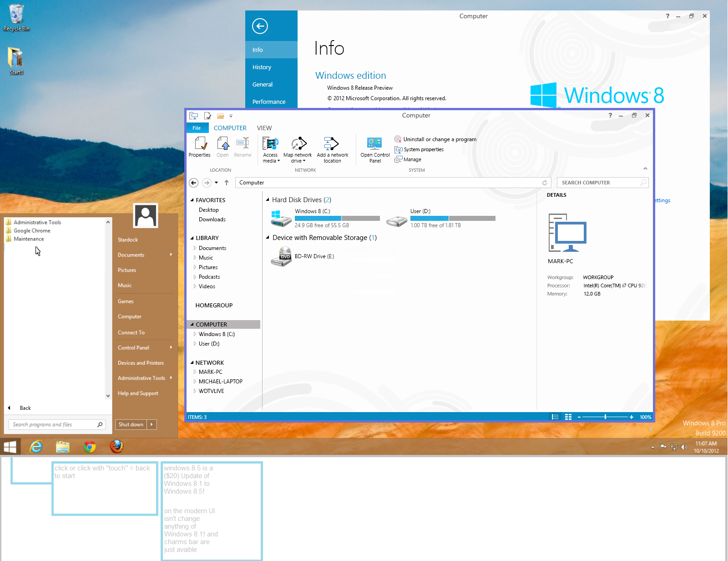The width and height of the screenshot is (728, 561).
Task: Open Control Panel from the ribbon
Action: click(374, 148)
